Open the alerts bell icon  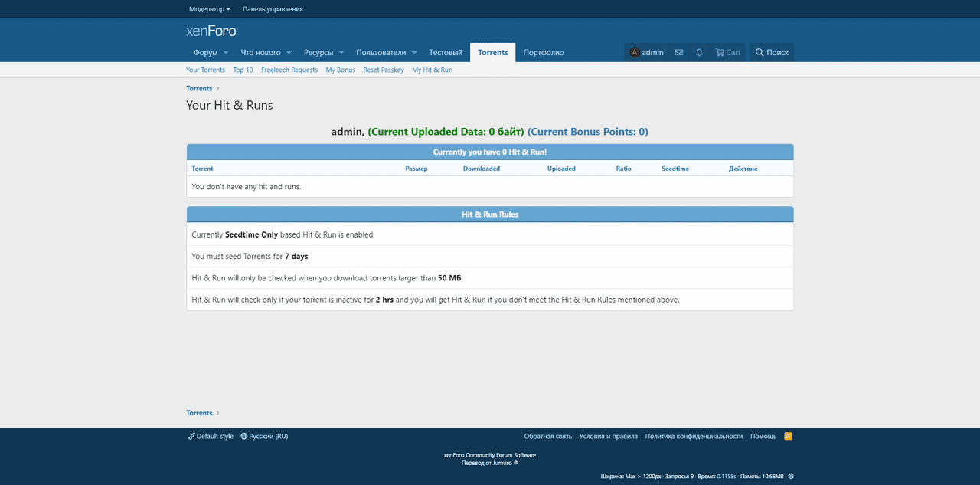point(699,53)
